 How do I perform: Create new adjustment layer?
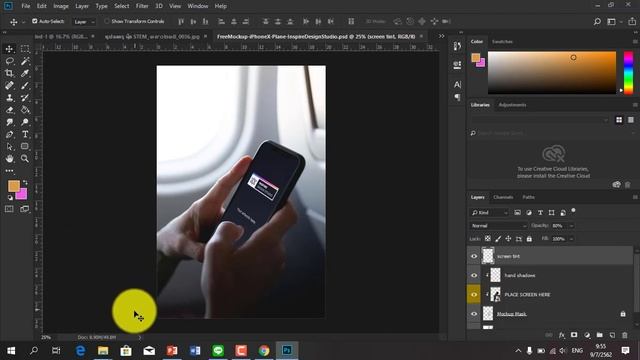(587, 335)
